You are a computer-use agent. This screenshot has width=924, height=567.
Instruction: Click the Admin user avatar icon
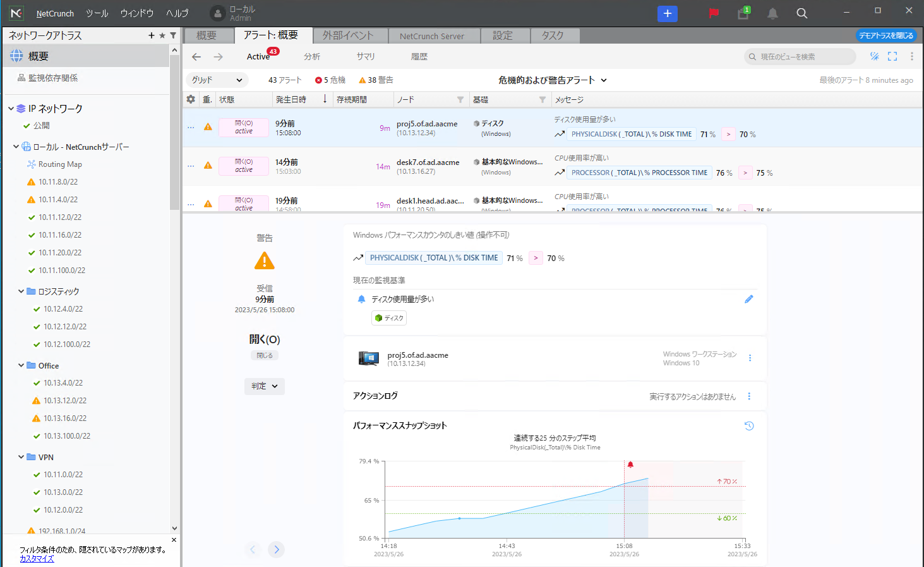(x=218, y=13)
